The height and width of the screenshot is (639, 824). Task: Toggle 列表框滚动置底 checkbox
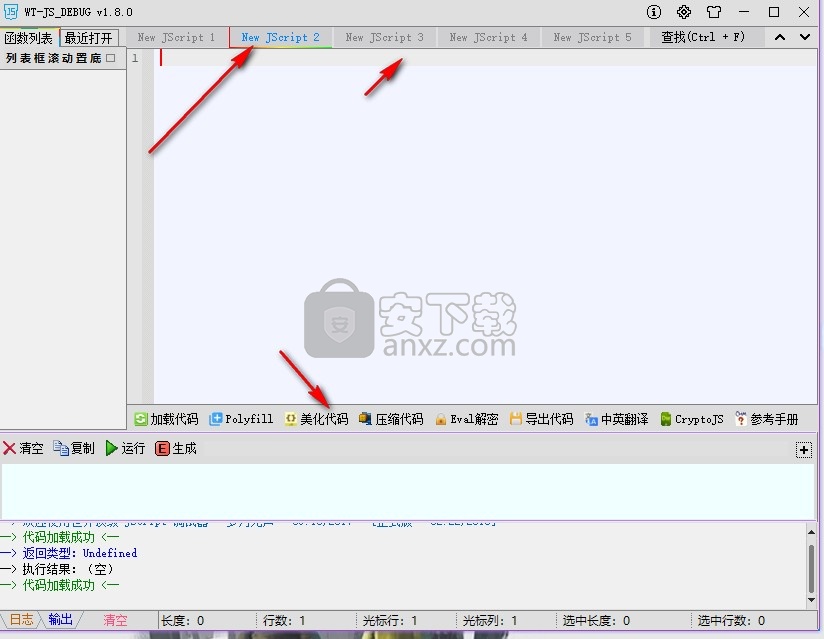pyautogui.click(x=110, y=58)
